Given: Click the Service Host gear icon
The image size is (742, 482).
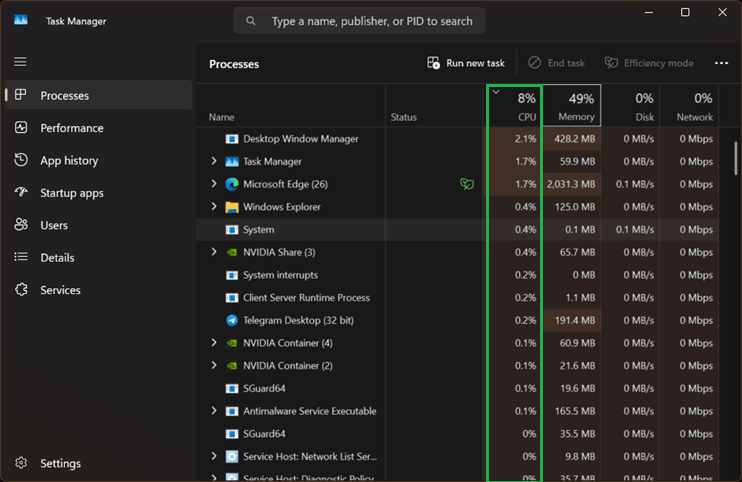Looking at the screenshot, I should click(x=232, y=456).
